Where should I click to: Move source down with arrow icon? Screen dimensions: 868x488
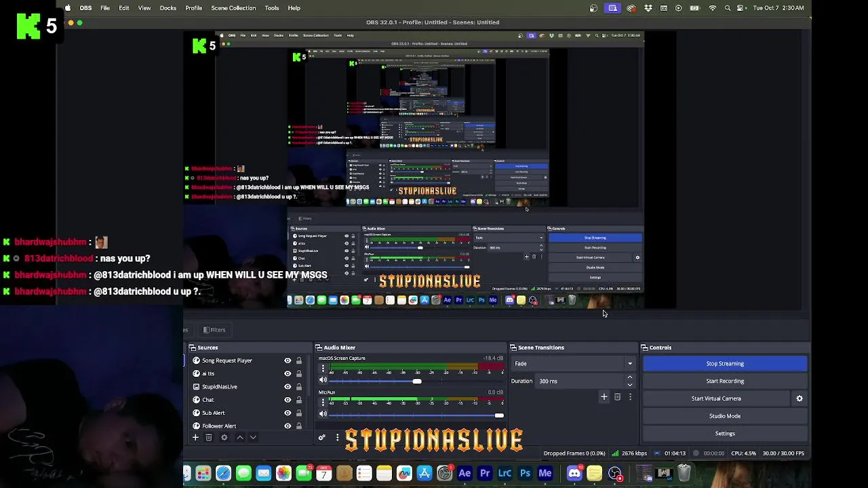click(x=253, y=438)
